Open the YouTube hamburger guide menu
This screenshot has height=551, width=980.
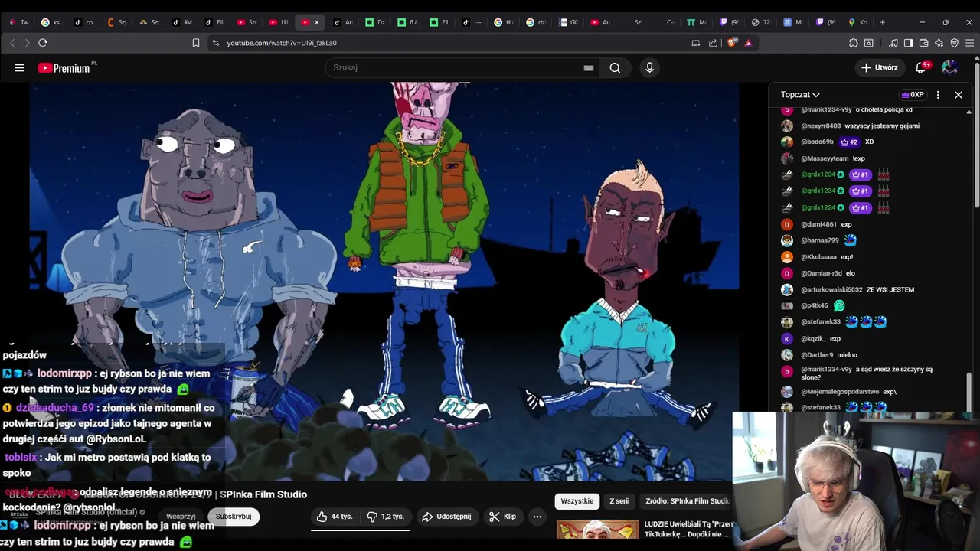pyautogui.click(x=19, y=68)
